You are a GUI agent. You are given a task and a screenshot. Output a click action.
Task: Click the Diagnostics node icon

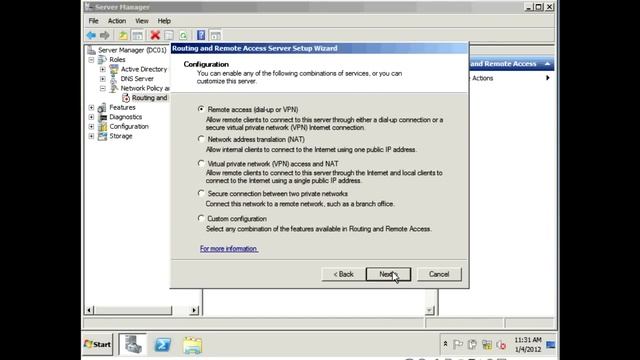(102, 117)
